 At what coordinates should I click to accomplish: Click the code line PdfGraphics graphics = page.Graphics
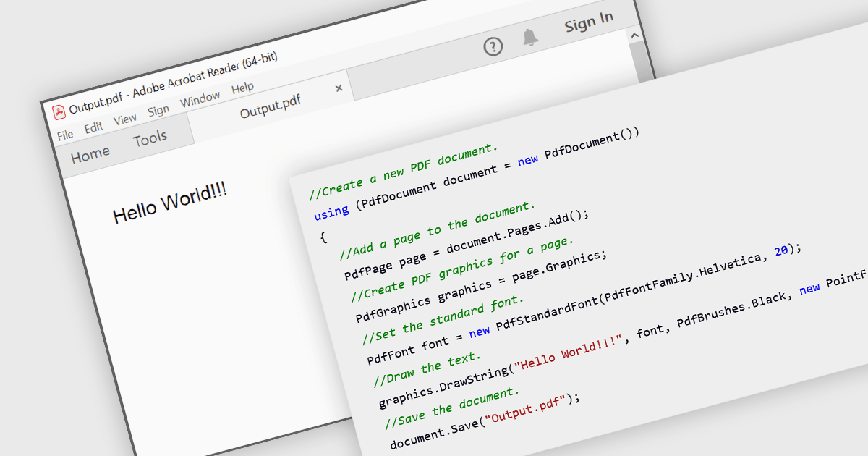coord(481,286)
